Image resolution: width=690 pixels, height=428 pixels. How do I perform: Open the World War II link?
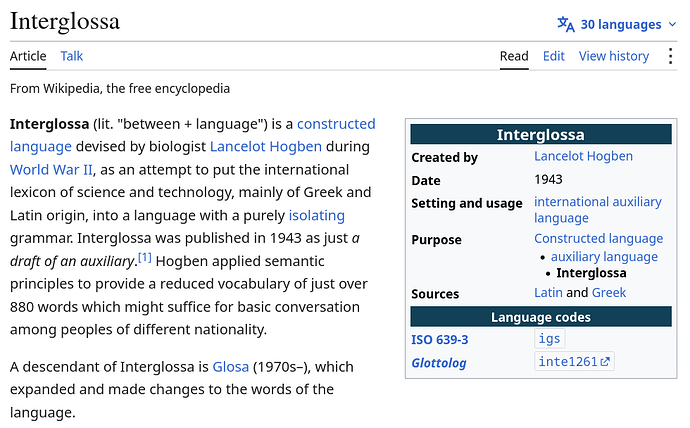click(51, 170)
